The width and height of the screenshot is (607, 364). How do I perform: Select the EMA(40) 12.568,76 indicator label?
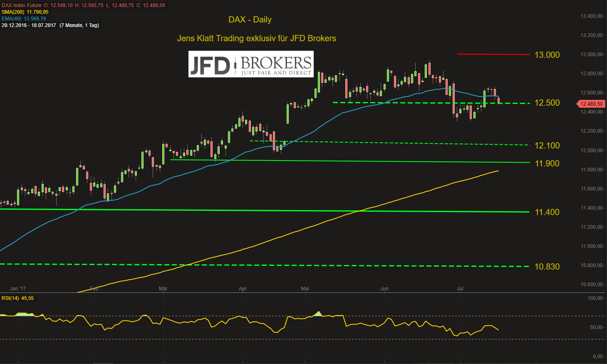coord(24,19)
